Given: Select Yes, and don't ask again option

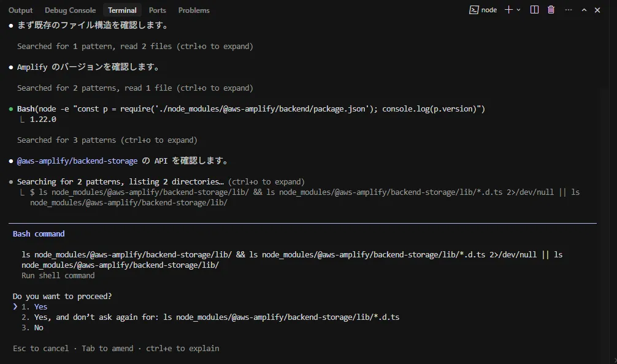Looking at the screenshot, I should pos(210,317).
